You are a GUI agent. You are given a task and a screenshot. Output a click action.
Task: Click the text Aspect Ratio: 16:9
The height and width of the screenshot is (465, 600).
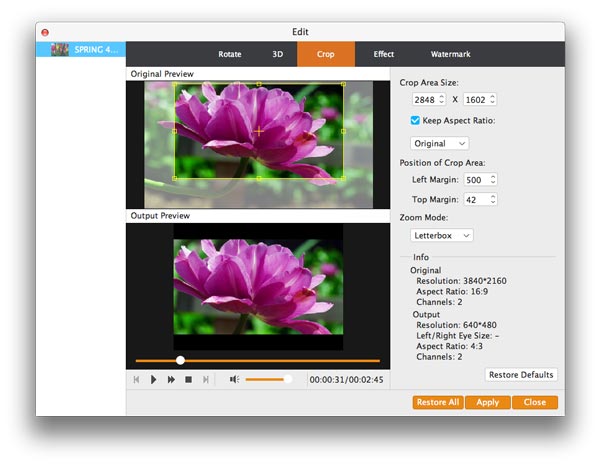click(452, 292)
